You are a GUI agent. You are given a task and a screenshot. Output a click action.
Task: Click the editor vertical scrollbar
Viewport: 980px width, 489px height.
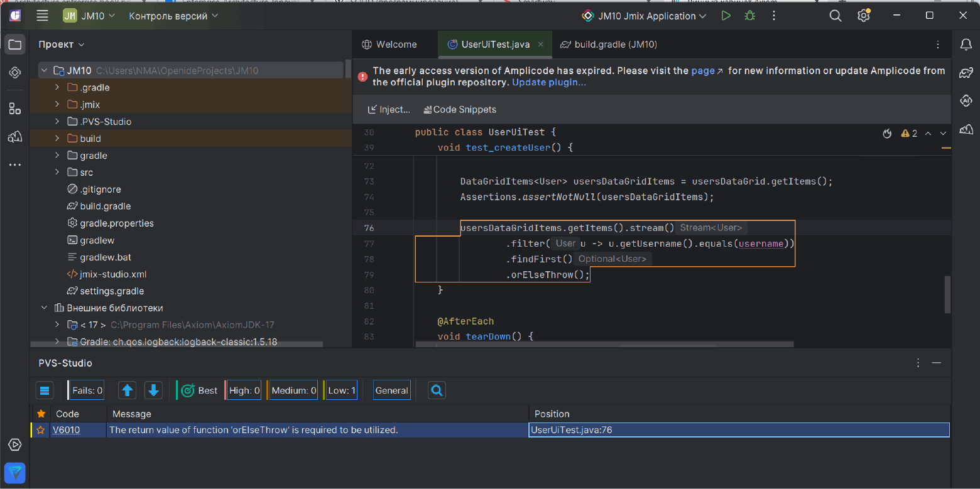click(x=947, y=294)
